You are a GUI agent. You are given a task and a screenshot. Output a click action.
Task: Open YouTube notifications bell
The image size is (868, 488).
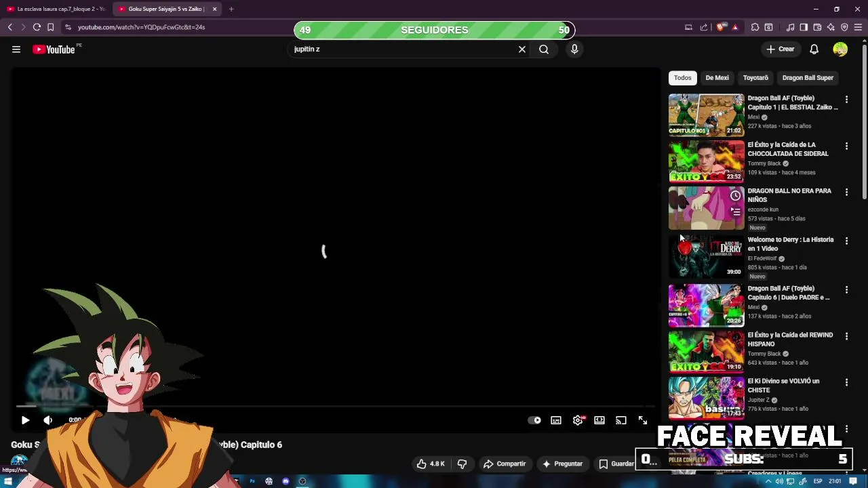click(814, 49)
